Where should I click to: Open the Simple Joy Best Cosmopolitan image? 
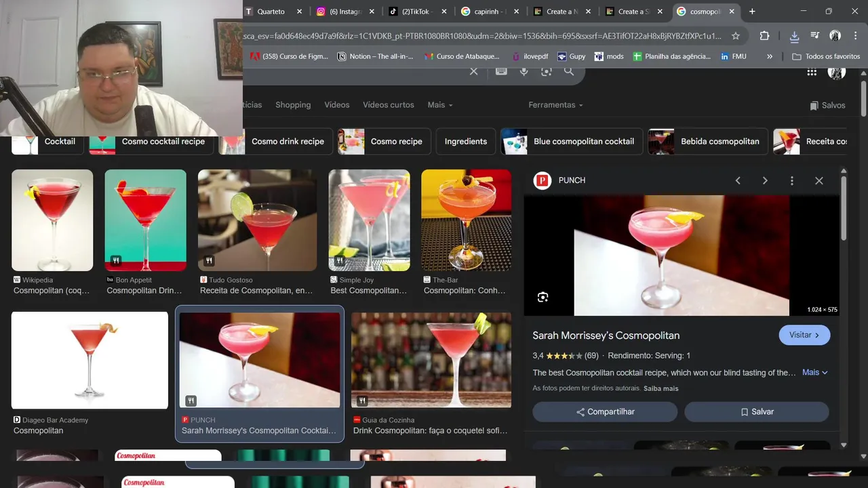[369, 220]
